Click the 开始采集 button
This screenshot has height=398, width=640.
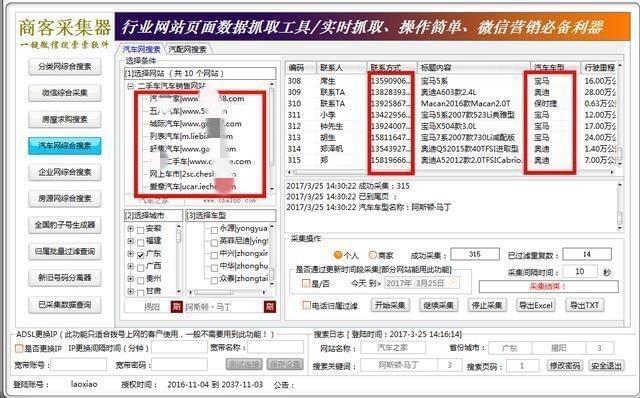pyautogui.click(x=390, y=305)
